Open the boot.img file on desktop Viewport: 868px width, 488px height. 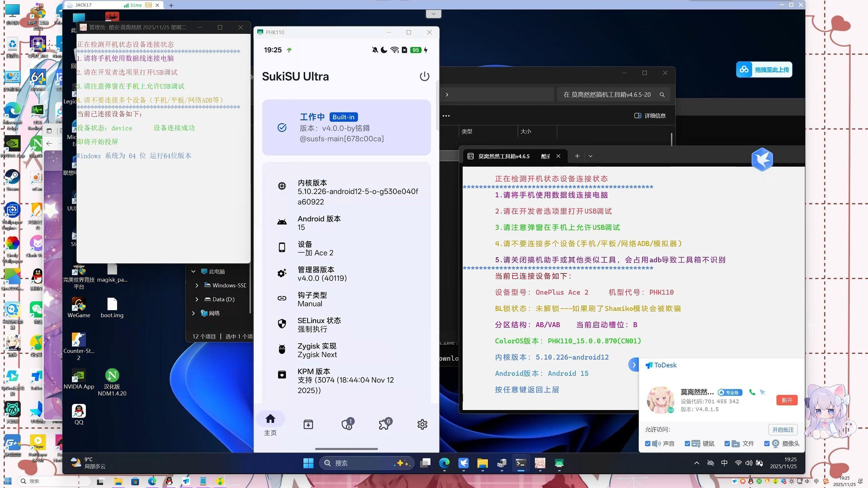pyautogui.click(x=112, y=308)
